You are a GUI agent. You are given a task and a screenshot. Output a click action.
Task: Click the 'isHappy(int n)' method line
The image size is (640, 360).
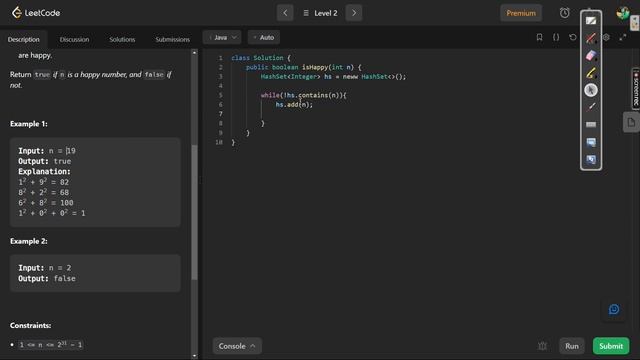[x=304, y=67]
